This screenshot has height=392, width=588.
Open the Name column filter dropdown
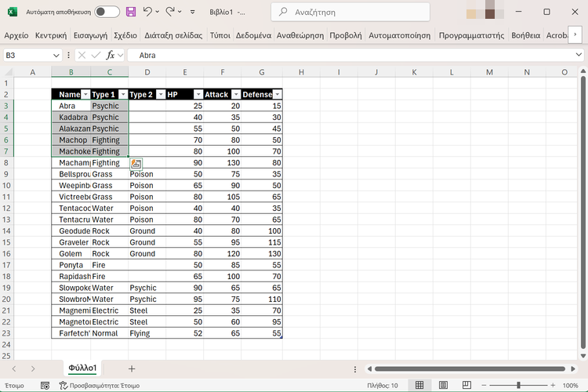[85, 94]
